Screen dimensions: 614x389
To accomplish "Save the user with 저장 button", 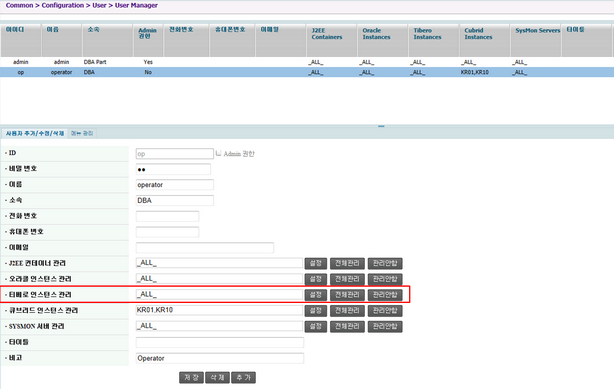I will [191, 378].
